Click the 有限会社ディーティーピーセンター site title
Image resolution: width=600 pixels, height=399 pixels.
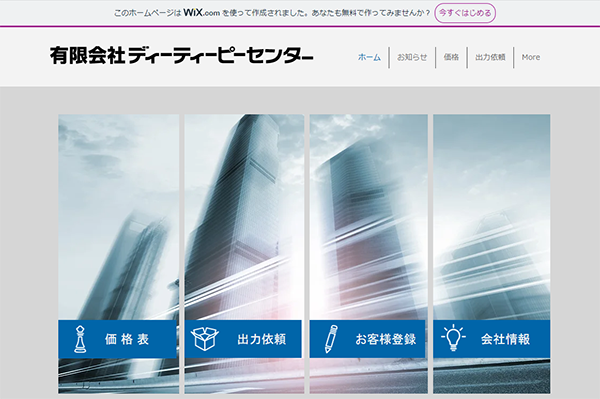(x=182, y=56)
